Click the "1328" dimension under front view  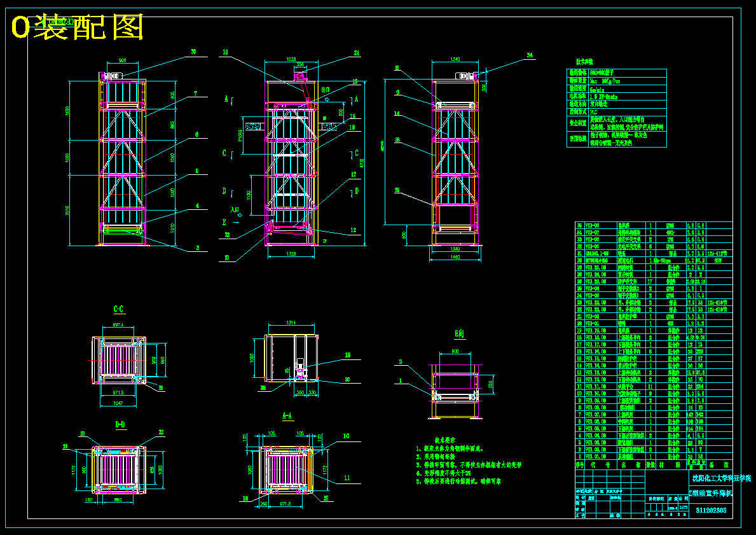[291, 253]
